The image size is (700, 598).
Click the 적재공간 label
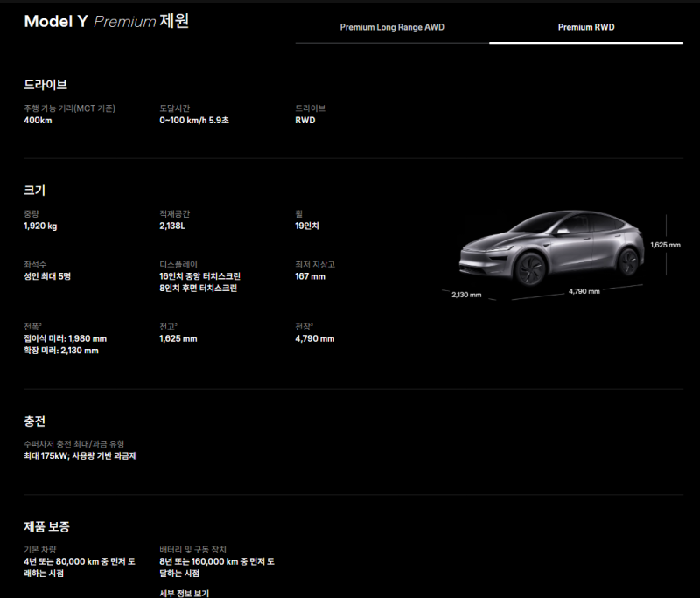coord(174,214)
